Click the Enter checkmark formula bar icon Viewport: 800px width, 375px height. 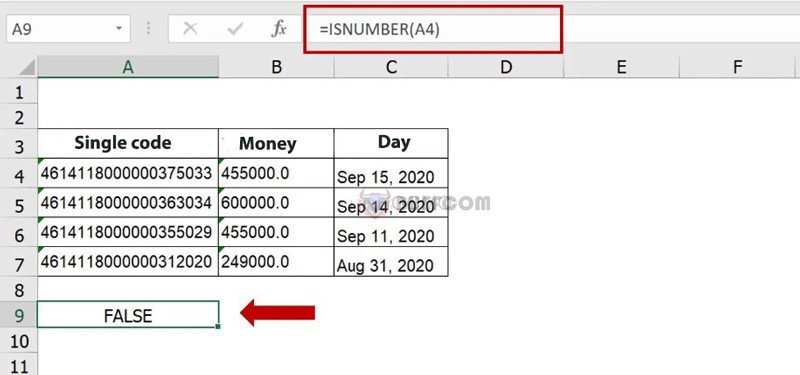tap(235, 29)
